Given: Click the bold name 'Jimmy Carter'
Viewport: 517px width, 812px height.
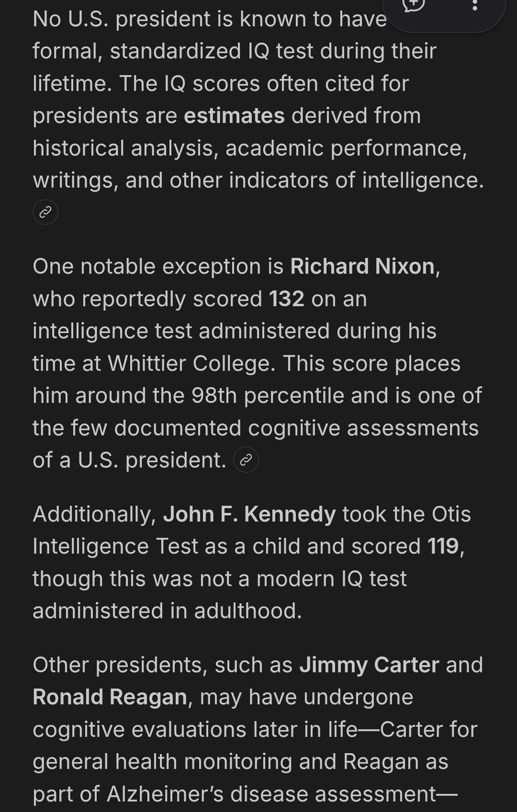Looking at the screenshot, I should point(369,665).
